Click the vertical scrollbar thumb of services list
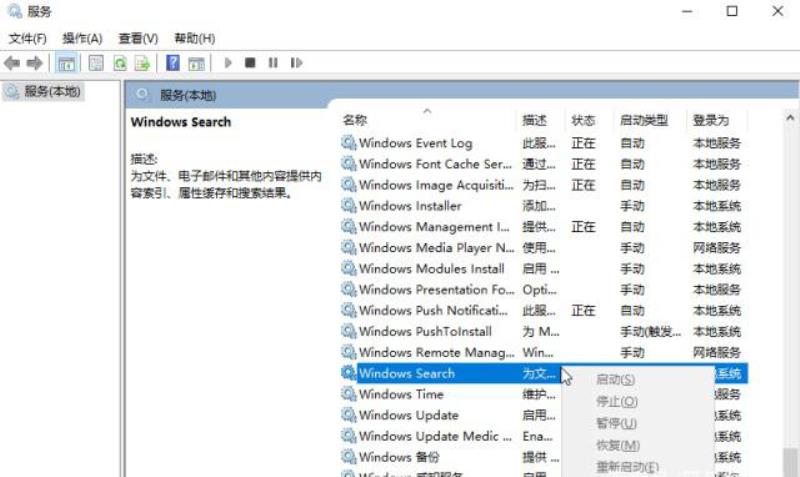The image size is (800, 477). (790, 462)
